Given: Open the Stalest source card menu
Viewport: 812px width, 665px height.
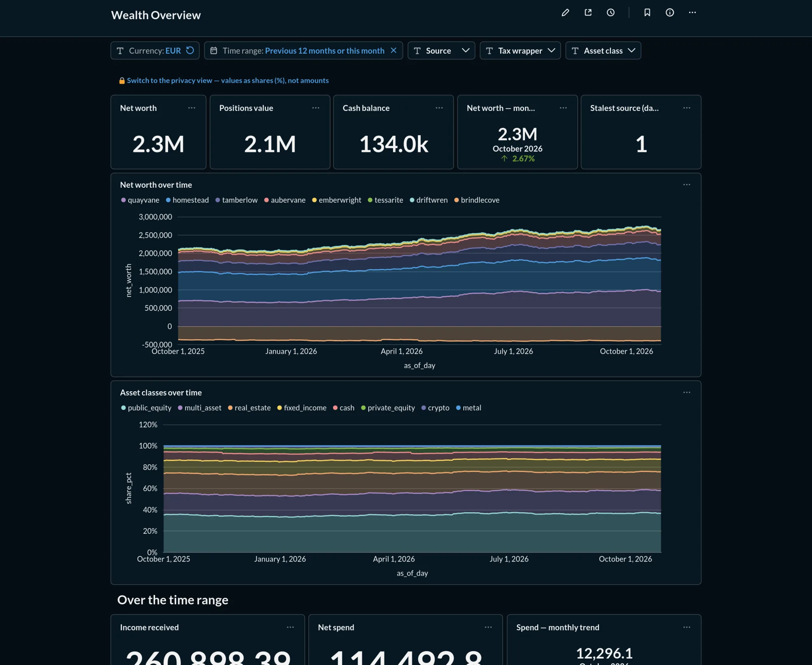Looking at the screenshot, I should [x=687, y=108].
